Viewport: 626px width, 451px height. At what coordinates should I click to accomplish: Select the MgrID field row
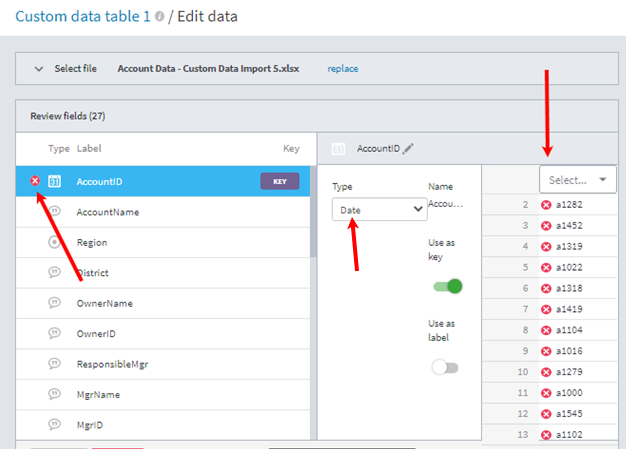(x=163, y=425)
